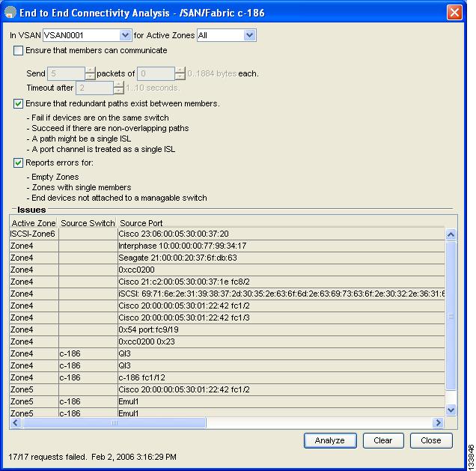
Task: Click the Source Switch column header
Action: (88, 223)
